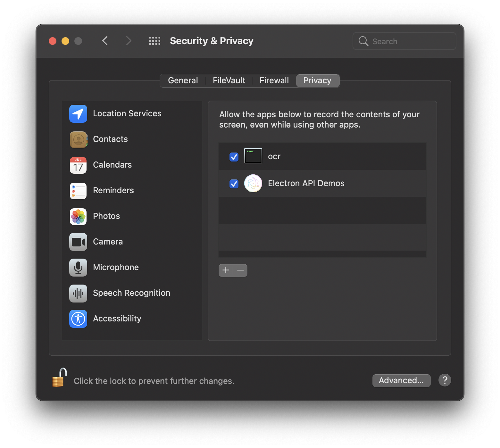Image resolution: width=500 pixels, height=448 pixels.
Task: Add an app with the plus button
Action: tap(226, 270)
